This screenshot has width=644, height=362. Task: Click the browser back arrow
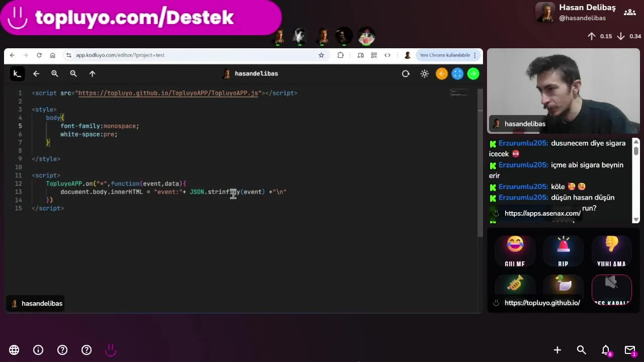tap(12, 55)
